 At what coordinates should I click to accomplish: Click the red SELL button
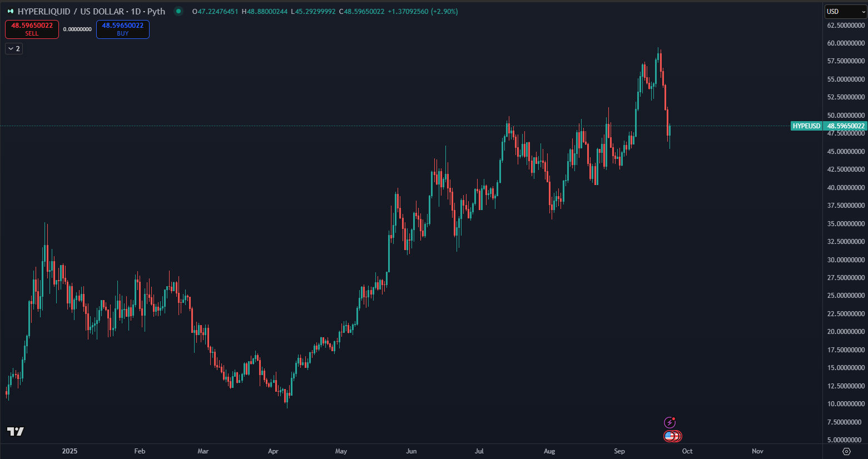tap(32, 29)
